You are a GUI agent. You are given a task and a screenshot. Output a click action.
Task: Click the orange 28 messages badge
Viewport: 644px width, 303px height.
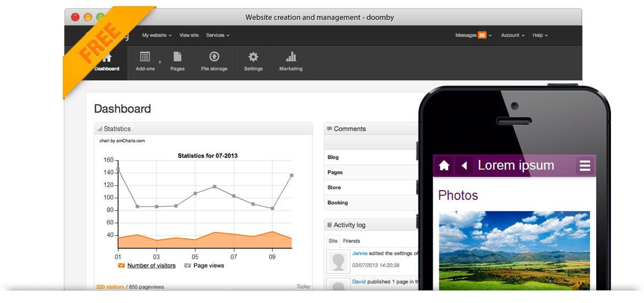point(482,35)
